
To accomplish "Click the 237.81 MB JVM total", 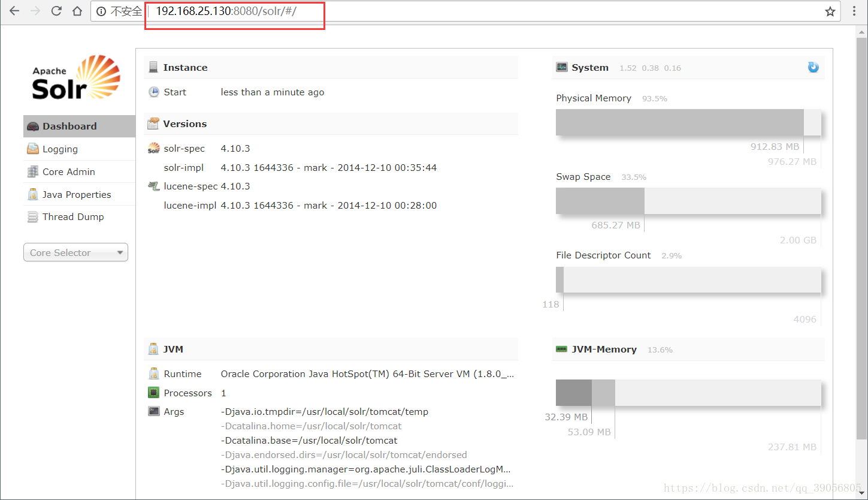I will [x=792, y=447].
